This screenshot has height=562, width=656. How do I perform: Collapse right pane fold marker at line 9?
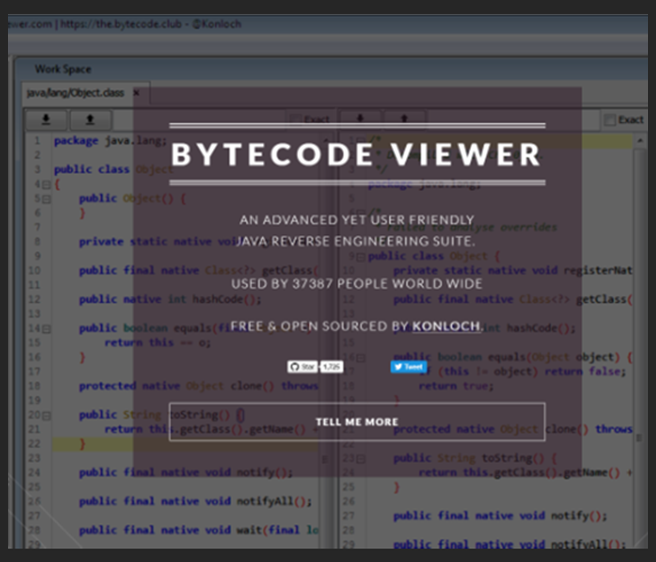pos(360,257)
